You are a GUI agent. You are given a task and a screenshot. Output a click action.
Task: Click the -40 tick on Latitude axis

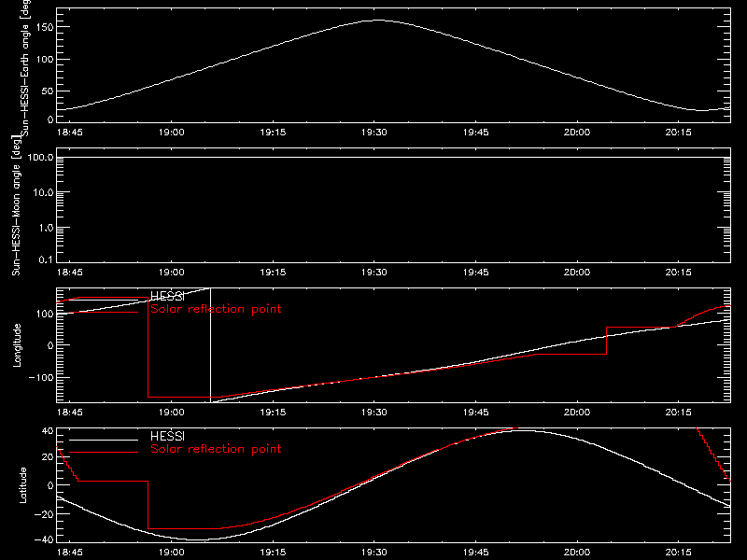(x=44, y=540)
